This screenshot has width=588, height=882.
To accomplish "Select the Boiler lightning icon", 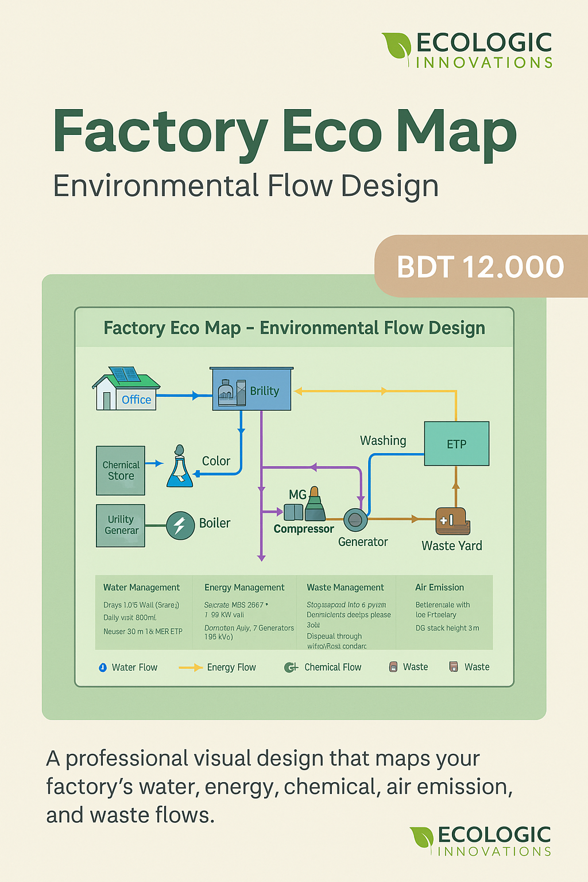I will [x=180, y=523].
